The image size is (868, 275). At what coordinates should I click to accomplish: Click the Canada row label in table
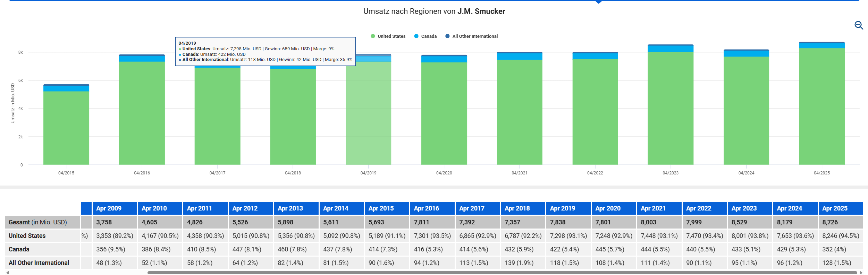tap(19, 249)
